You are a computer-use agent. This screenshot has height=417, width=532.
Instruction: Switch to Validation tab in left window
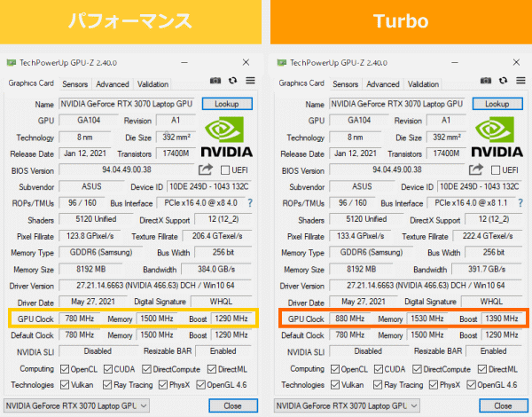[x=153, y=84]
